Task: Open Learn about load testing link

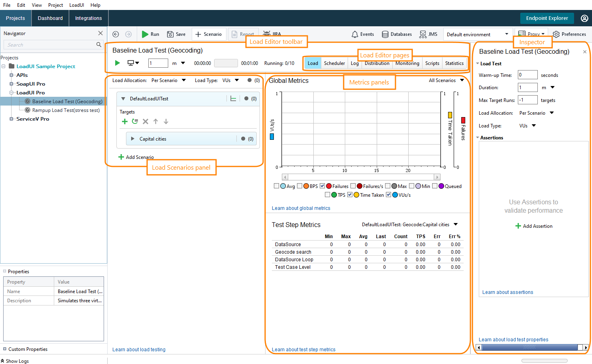Action: 139,350
